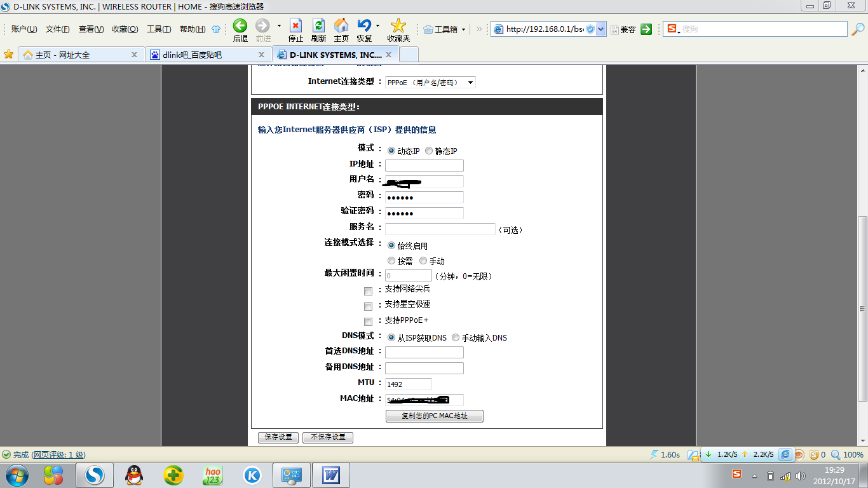868x488 pixels.
Task: Open the 查看 menu
Action: click(91, 29)
